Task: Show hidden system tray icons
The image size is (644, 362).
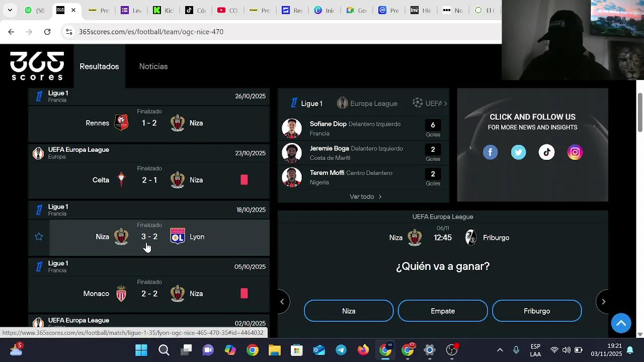Action: [500, 350]
